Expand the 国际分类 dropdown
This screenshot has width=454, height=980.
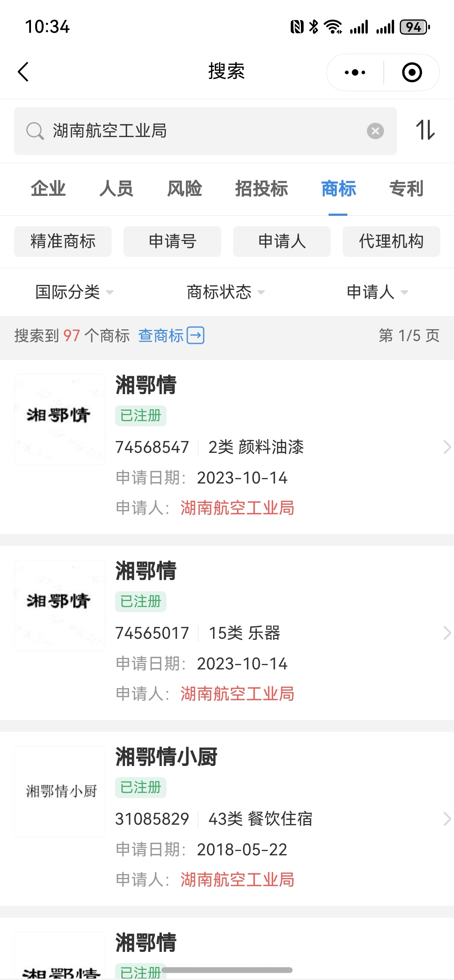(x=74, y=292)
